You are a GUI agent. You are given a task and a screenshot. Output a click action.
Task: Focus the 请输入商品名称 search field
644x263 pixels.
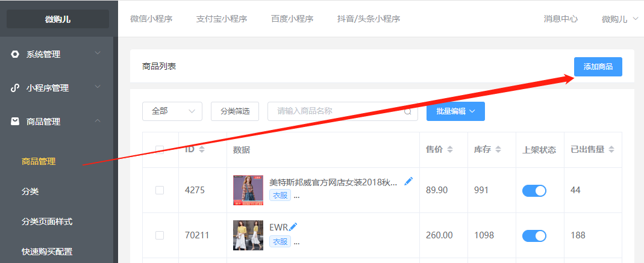point(343,111)
